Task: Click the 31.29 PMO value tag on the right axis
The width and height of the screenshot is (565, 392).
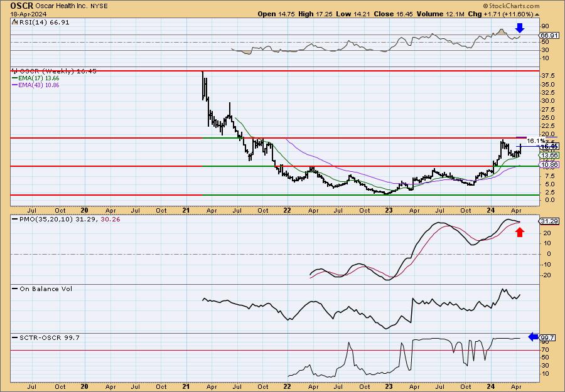Action: pyautogui.click(x=549, y=221)
